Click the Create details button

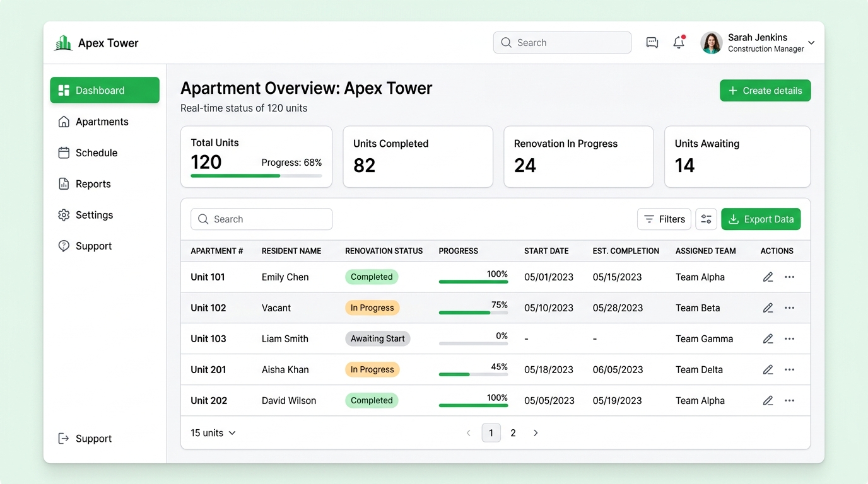765,91
